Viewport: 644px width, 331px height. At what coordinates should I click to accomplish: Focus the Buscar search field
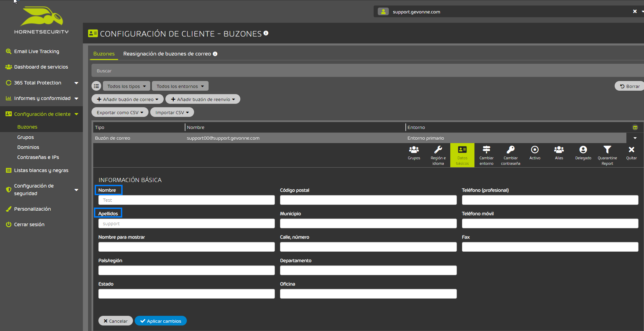[367, 71]
